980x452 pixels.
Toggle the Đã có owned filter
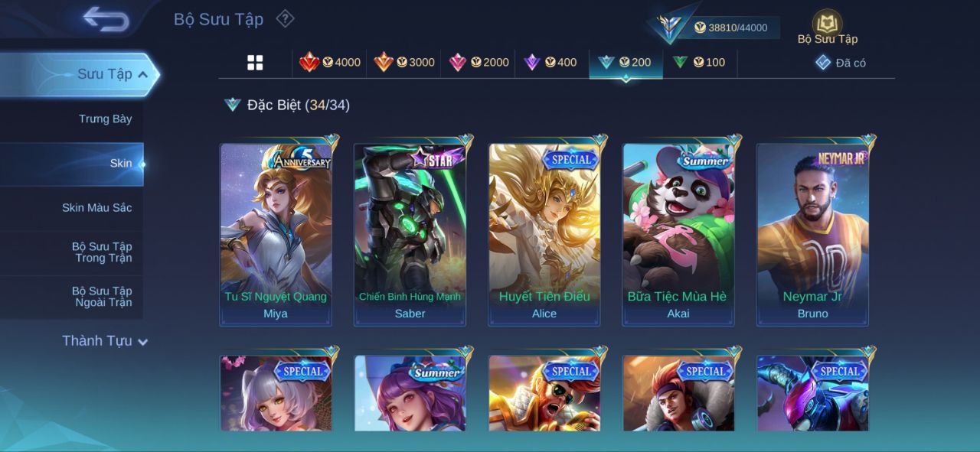(841, 63)
